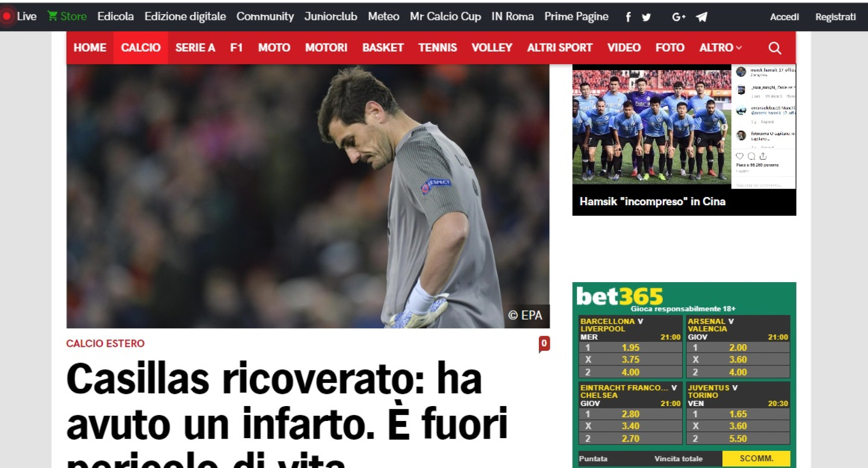Image resolution: width=868 pixels, height=468 pixels.
Task: Pick Juventus win odds 1.65
Action: (x=738, y=414)
